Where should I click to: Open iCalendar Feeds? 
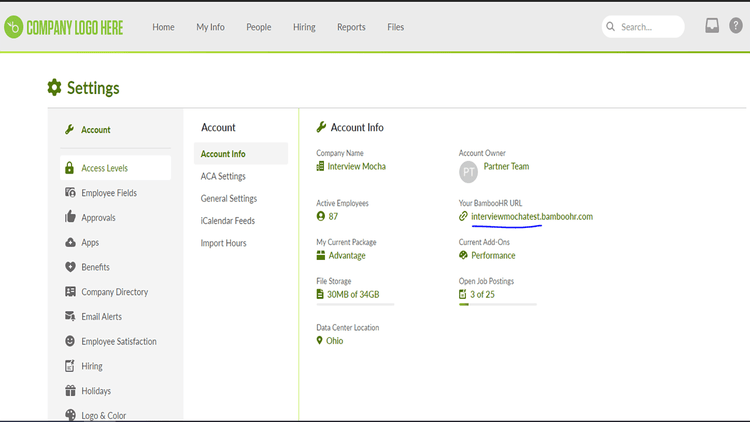tap(228, 221)
